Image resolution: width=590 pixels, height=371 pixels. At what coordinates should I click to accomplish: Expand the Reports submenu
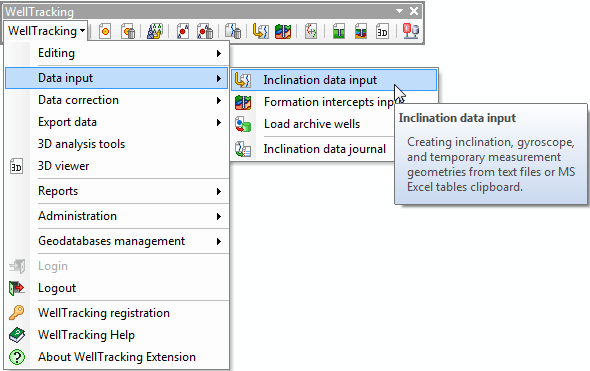(x=117, y=191)
